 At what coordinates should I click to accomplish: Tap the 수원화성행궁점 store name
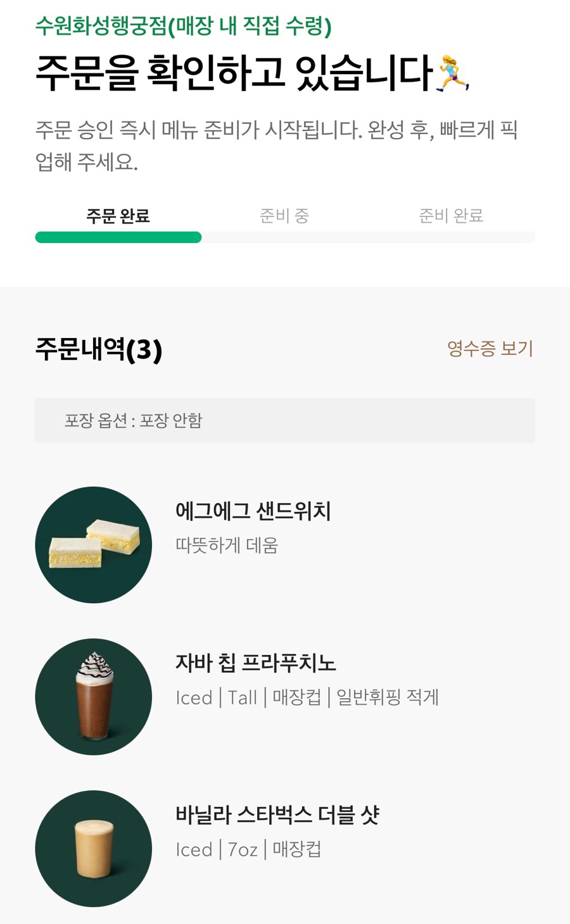point(101,26)
